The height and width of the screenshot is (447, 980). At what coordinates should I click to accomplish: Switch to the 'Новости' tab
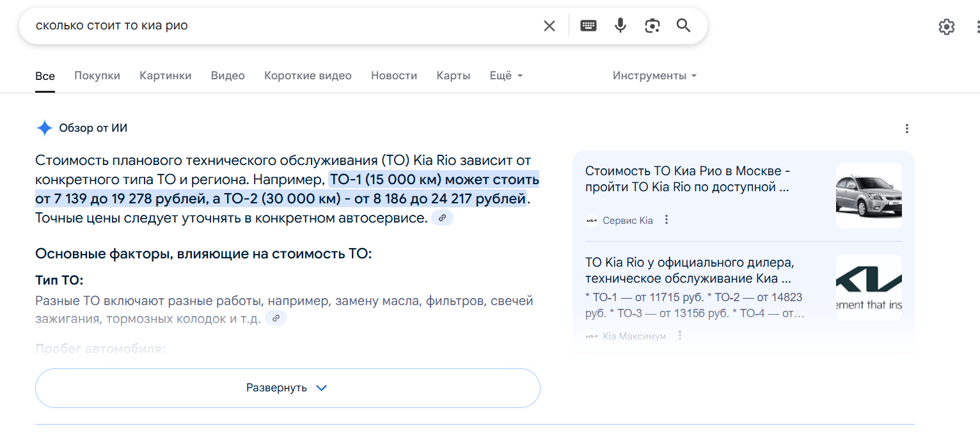394,75
